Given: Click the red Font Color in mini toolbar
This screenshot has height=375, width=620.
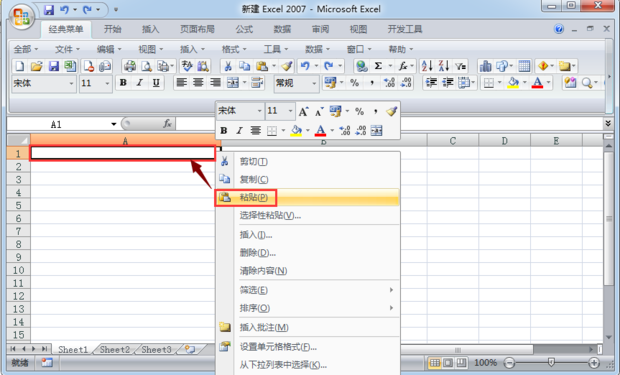Looking at the screenshot, I should pyautogui.click(x=320, y=130).
